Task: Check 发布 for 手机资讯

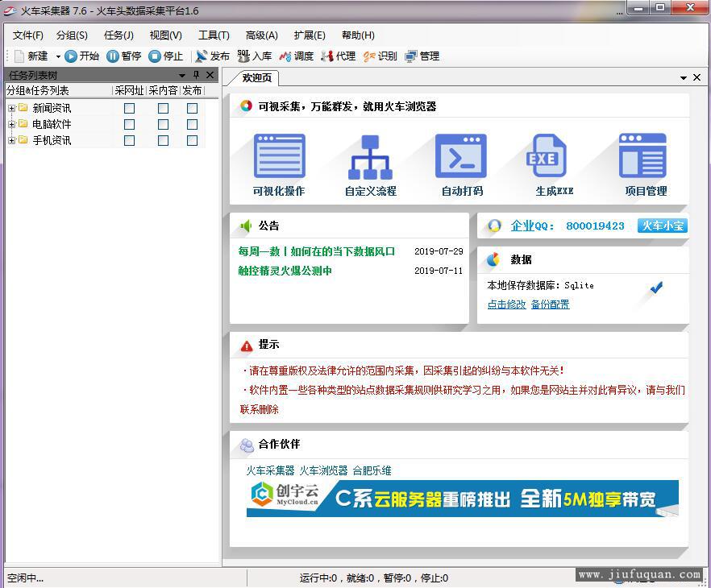Action: (x=192, y=140)
